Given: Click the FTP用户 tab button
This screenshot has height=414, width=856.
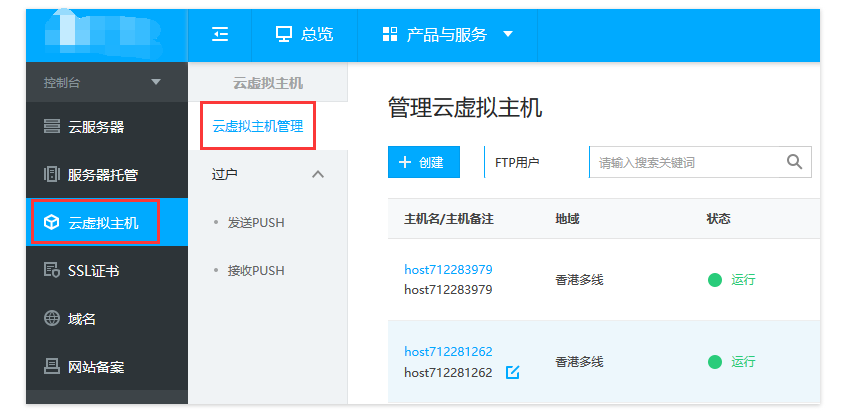Looking at the screenshot, I should point(517,162).
